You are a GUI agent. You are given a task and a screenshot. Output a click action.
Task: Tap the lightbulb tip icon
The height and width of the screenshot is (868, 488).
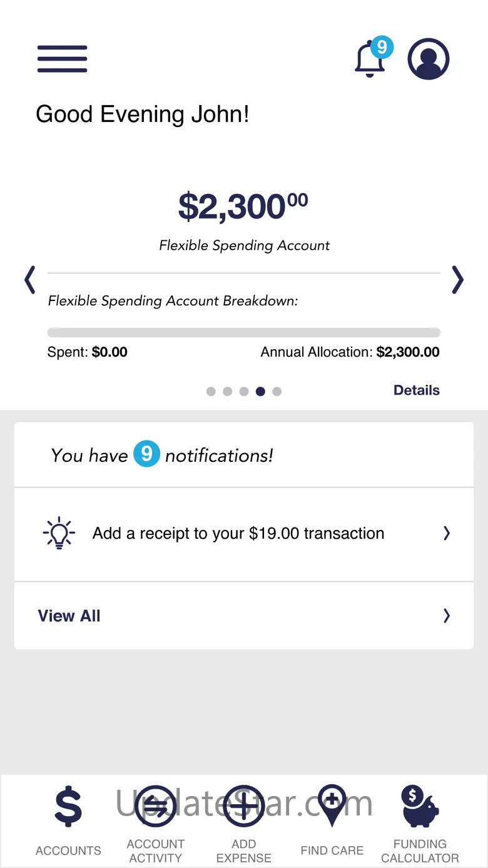(59, 533)
